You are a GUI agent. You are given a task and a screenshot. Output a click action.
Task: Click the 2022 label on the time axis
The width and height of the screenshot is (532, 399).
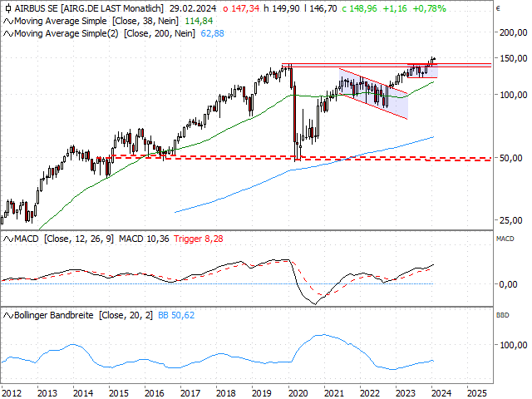click(x=370, y=393)
